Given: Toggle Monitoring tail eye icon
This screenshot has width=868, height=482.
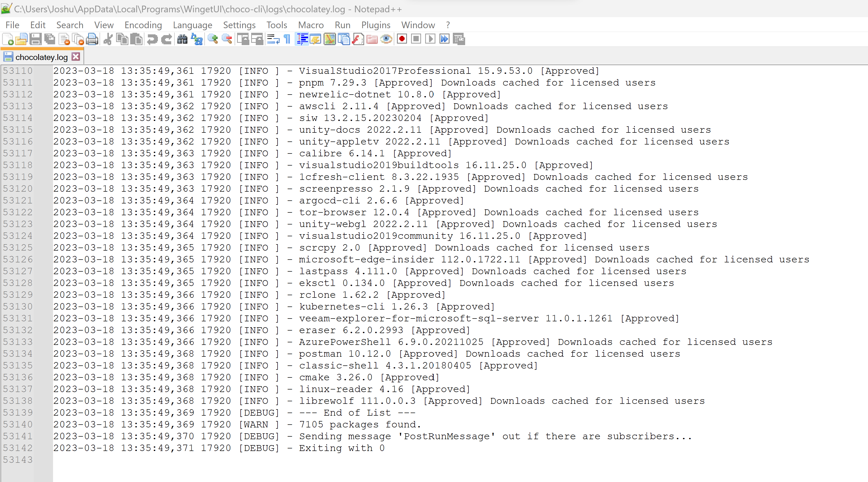Looking at the screenshot, I should (x=386, y=39).
